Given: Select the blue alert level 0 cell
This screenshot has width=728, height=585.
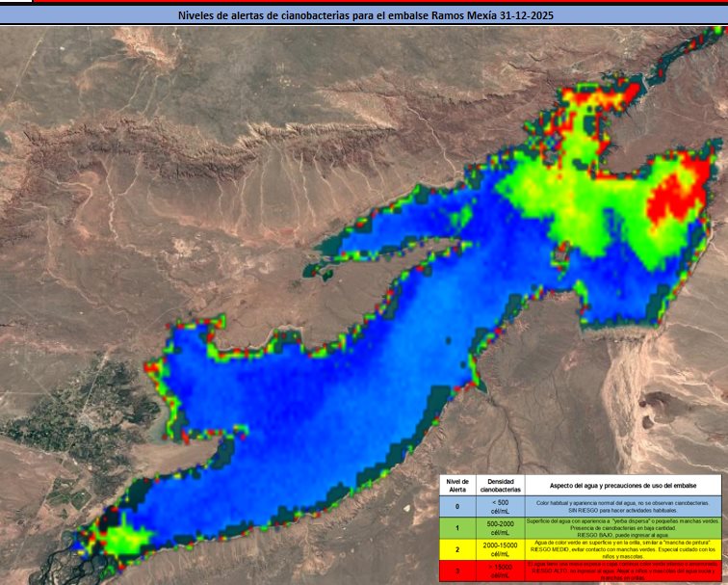Looking at the screenshot, I should [458, 506].
